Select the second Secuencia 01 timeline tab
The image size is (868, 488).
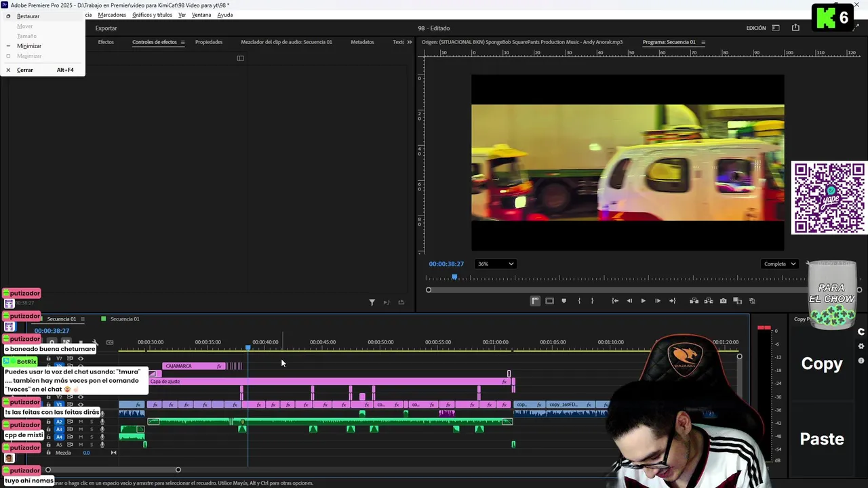click(x=125, y=319)
